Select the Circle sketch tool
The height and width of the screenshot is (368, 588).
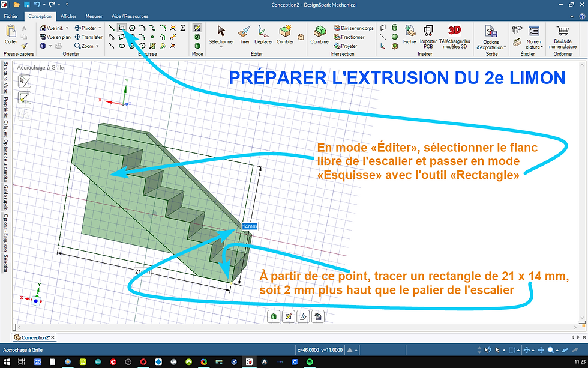132,28
